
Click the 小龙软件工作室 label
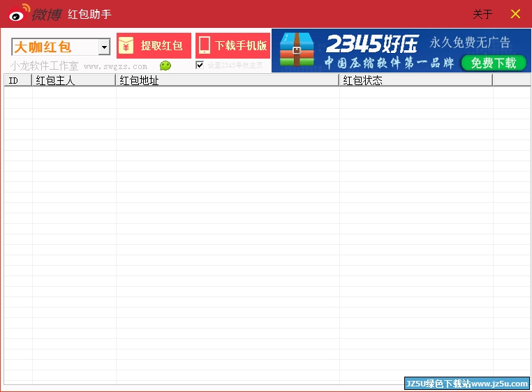pos(45,66)
